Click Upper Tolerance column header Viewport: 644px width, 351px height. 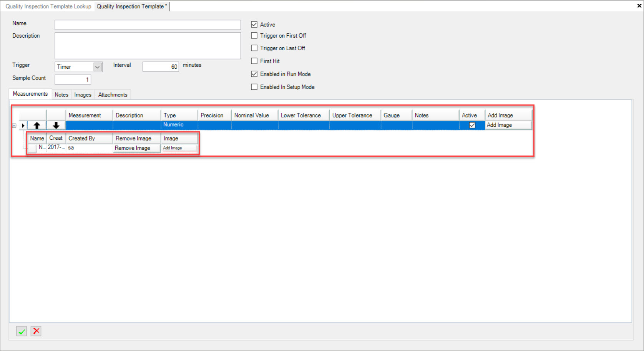point(355,115)
